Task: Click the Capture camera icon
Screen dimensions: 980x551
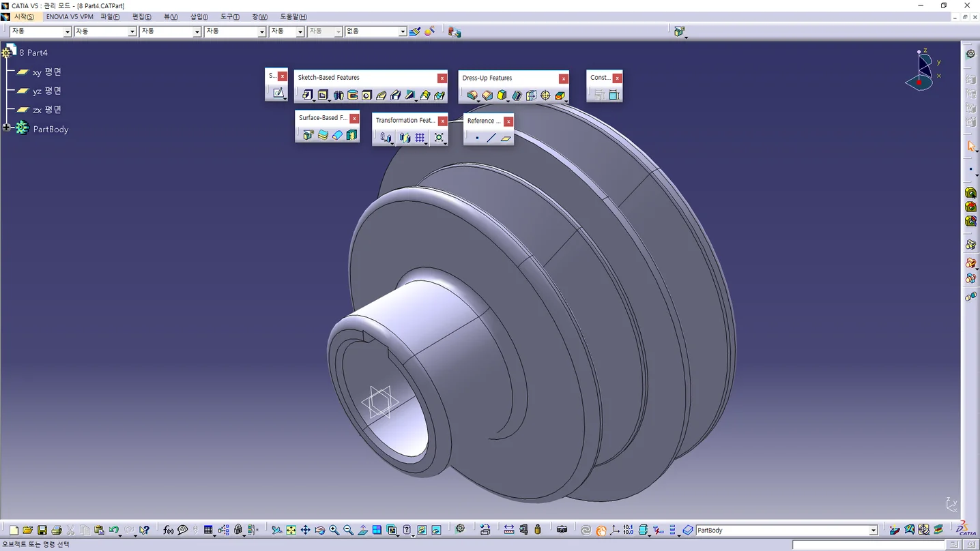Action: pyautogui.click(x=562, y=530)
